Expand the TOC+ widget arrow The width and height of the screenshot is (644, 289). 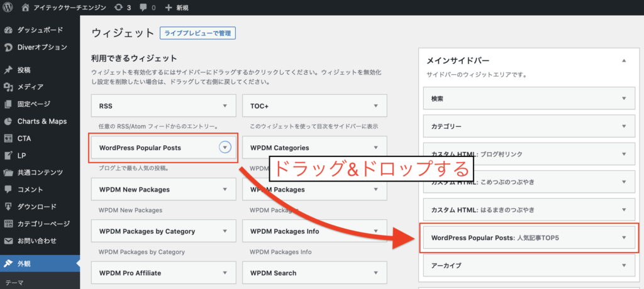[x=375, y=106]
